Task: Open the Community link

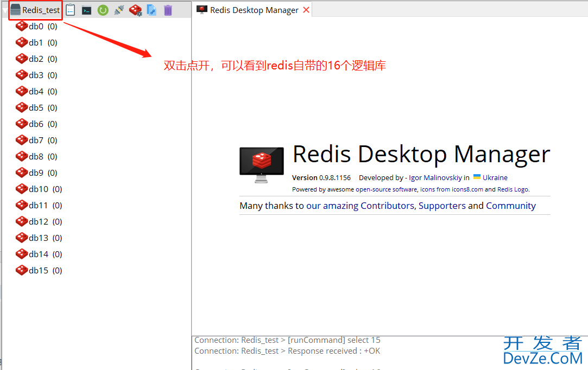Action: [x=511, y=206]
